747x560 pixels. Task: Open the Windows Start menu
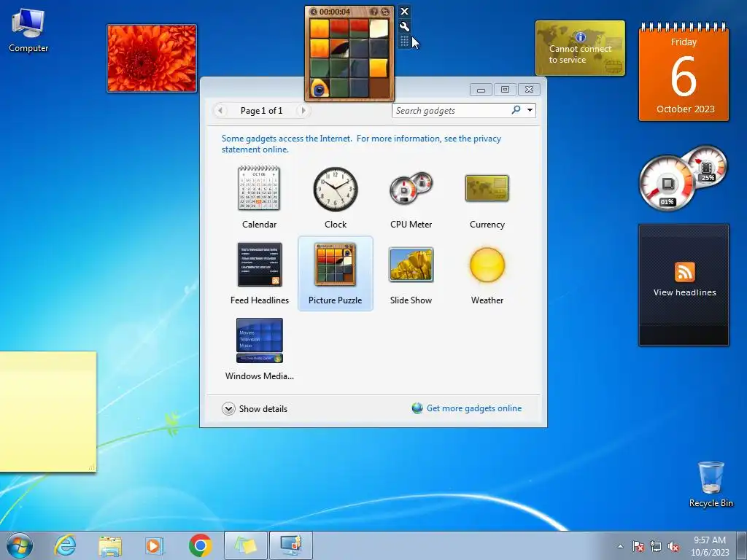(x=20, y=545)
